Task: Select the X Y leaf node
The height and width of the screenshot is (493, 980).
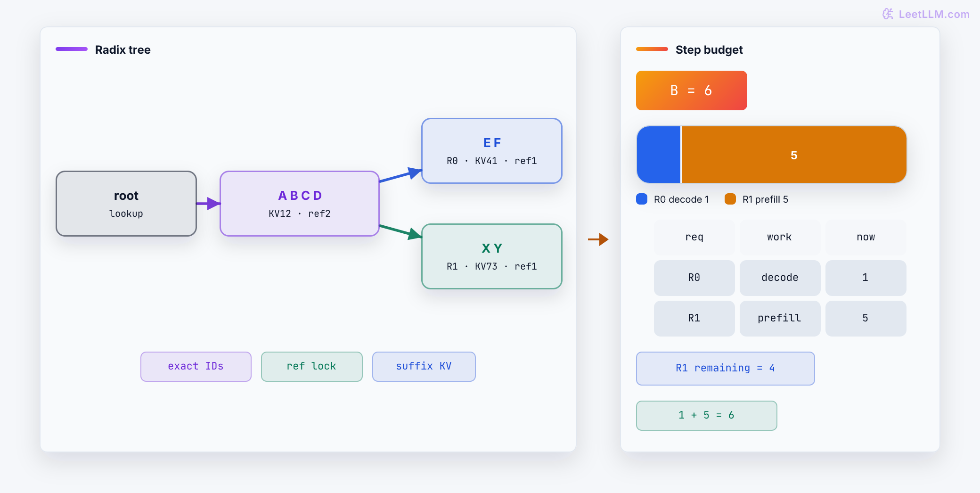Action: 492,256
